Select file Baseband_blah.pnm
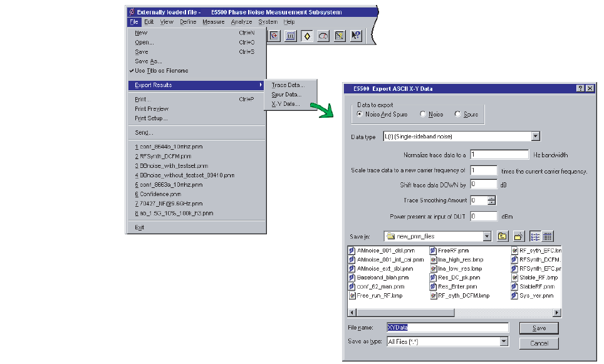Screen dimensions: 604x364 point(379,278)
